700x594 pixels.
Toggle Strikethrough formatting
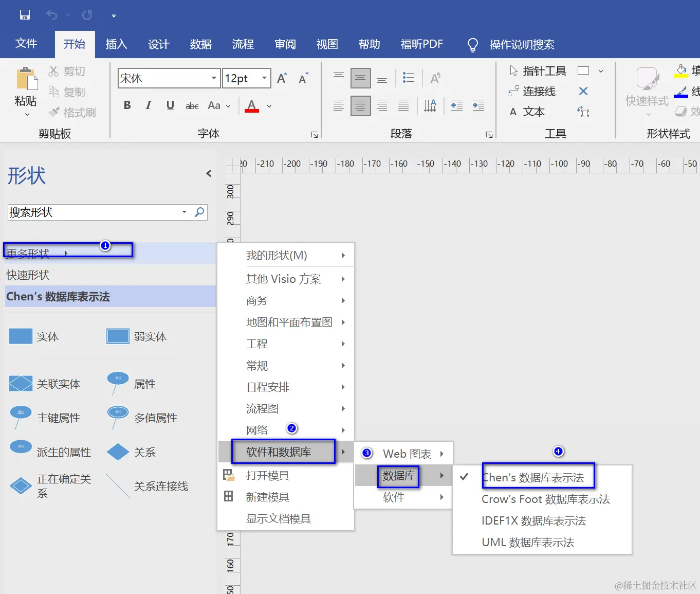(x=192, y=105)
